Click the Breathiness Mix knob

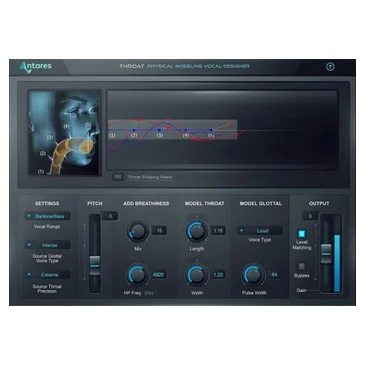click(137, 231)
